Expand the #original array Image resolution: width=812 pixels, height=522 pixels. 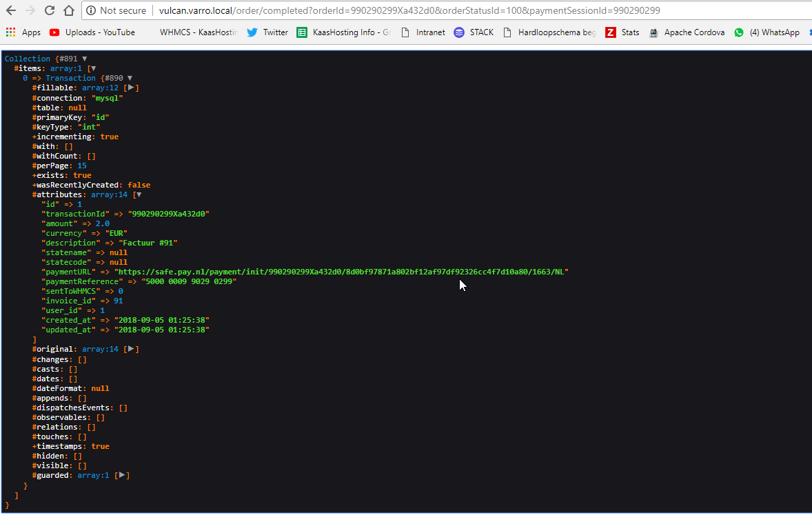(x=131, y=350)
